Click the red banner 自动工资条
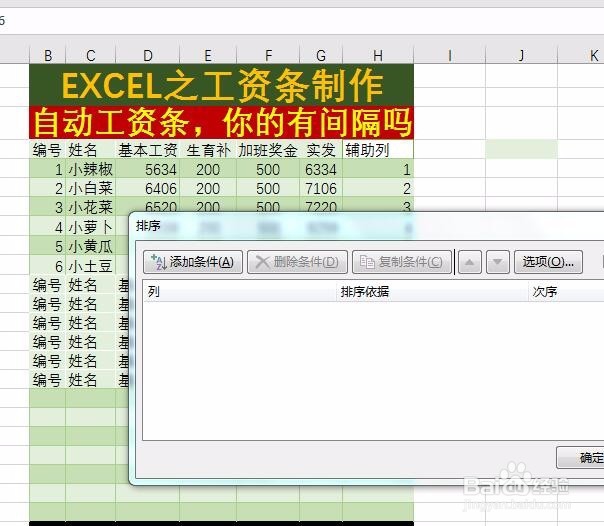604x526 pixels. (x=222, y=123)
